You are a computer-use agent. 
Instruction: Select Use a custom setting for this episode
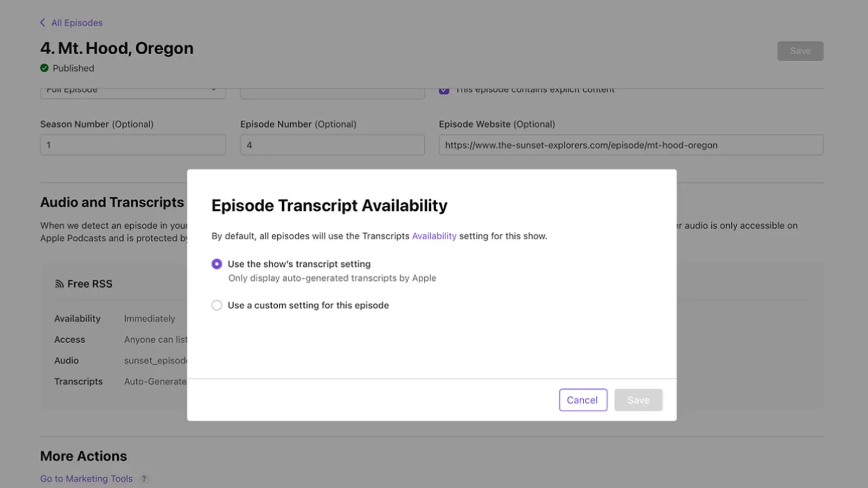pos(216,305)
